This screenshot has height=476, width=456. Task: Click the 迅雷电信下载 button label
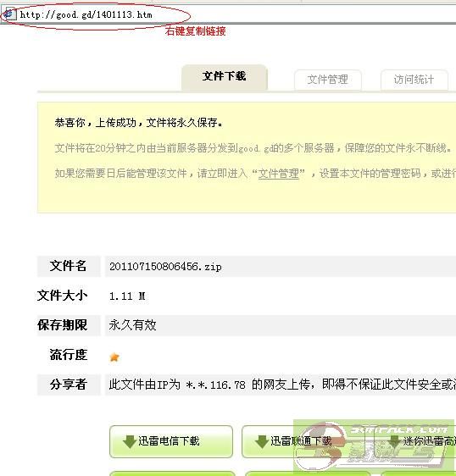(169, 441)
